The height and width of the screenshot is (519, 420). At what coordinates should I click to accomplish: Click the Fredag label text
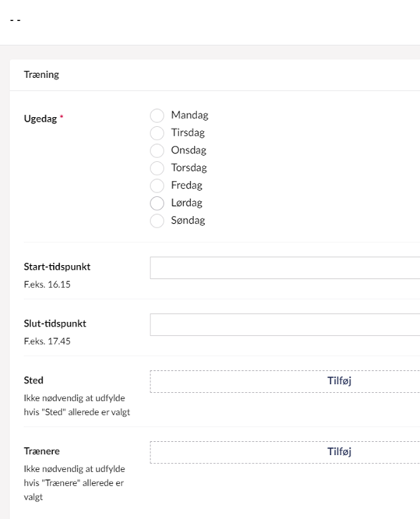[x=187, y=185]
